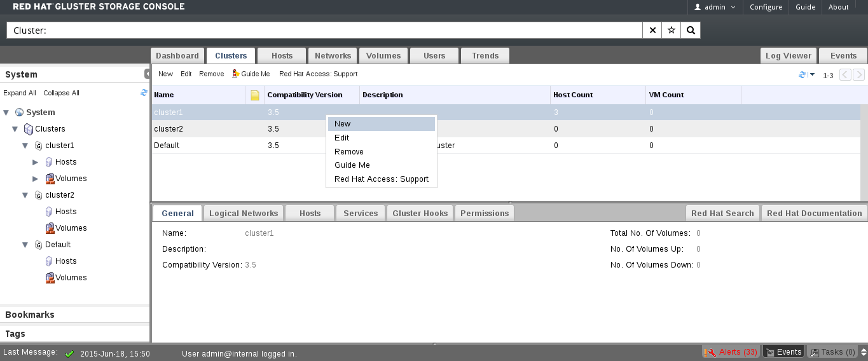The image size is (868, 361).
Task: Collapse the System side panel arrow
Action: pyautogui.click(x=147, y=74)
